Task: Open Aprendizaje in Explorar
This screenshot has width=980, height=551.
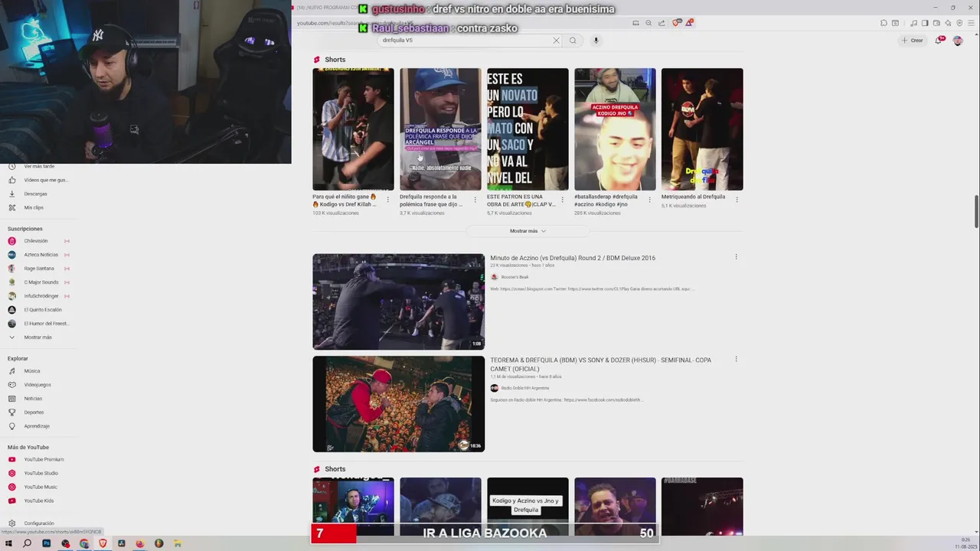Action: [38, 426]
